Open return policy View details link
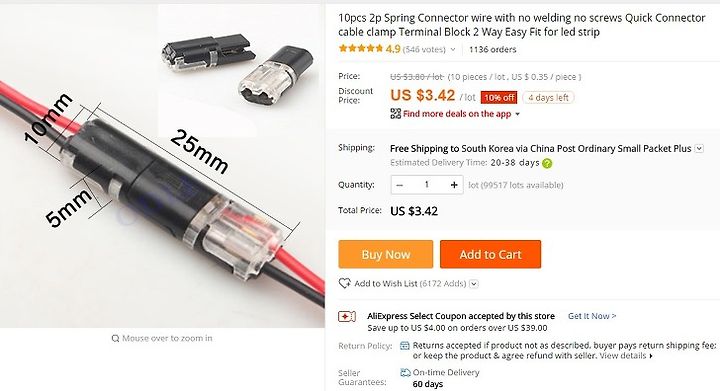Viewport: 720px width, 391px height. pyautogui.click(x=626, y=356)
